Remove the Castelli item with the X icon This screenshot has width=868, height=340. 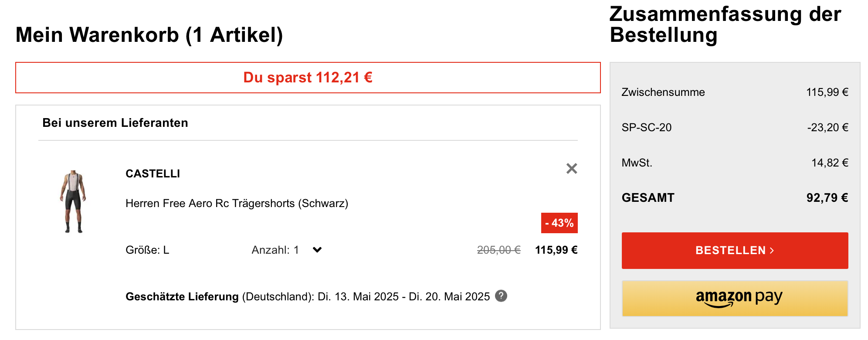click(x=571, y=169)
